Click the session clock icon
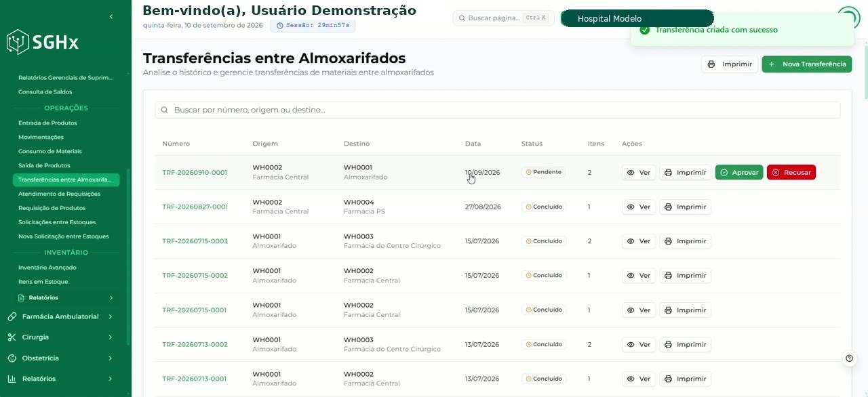Viewport: 868px width, 397px height. coord(280,26)
